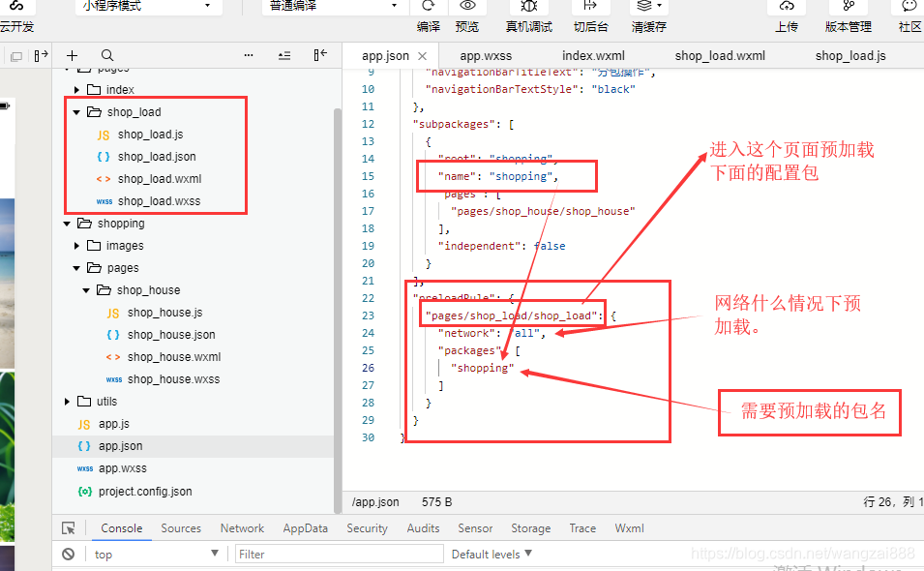The image size is (924, 571).
Task: Click the 预览 preview eye icon
Action: coord(467,6)
